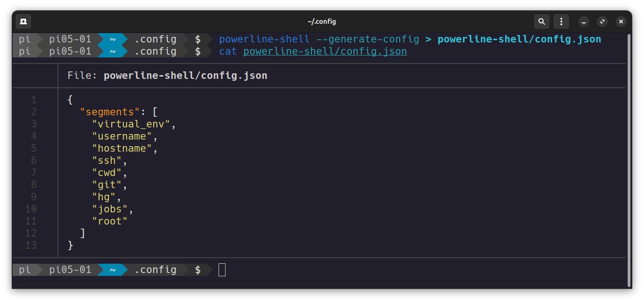Click the "hostname" line
This screenshot has height=302, width=644.
pyautogui.click(x=125, y=148)
